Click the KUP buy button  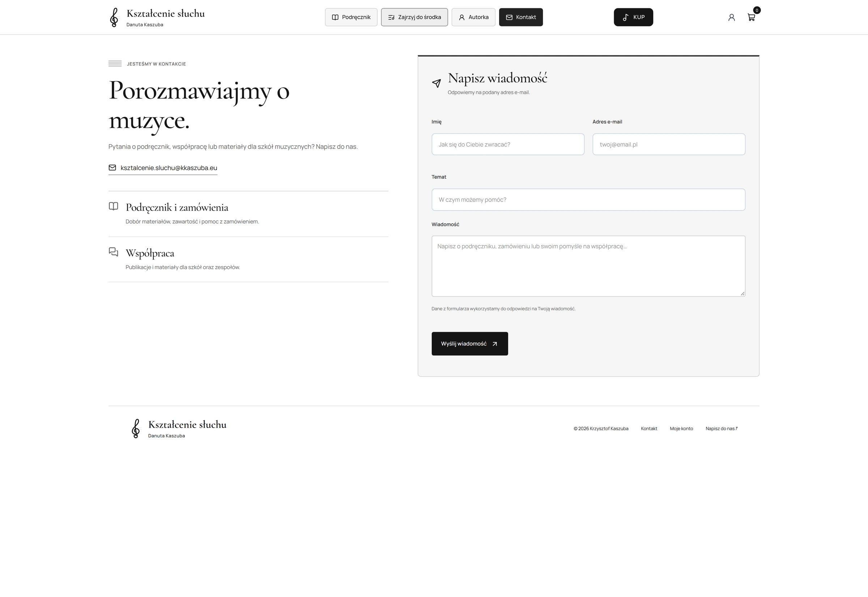point(633,17)
